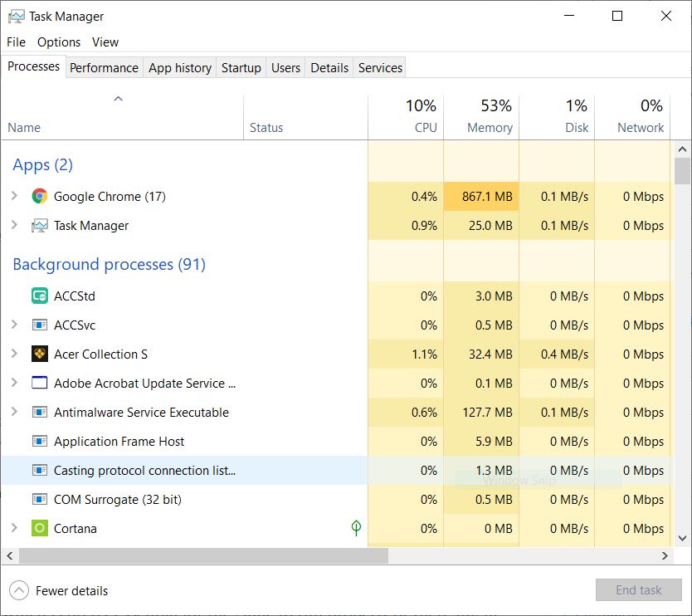Click the Apps (2) group heading
Screen dimensions: 692x616
pyautogui.click(x=42, y=164)
